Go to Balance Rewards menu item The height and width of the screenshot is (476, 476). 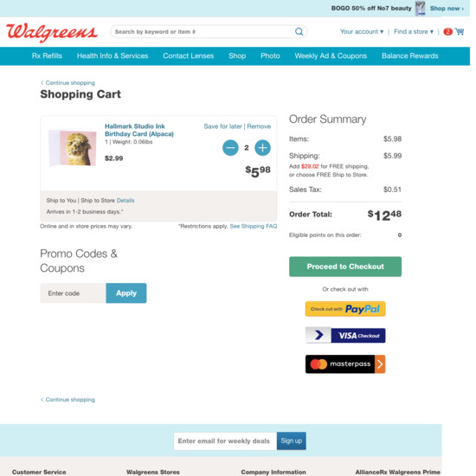[x=410, y=56]
